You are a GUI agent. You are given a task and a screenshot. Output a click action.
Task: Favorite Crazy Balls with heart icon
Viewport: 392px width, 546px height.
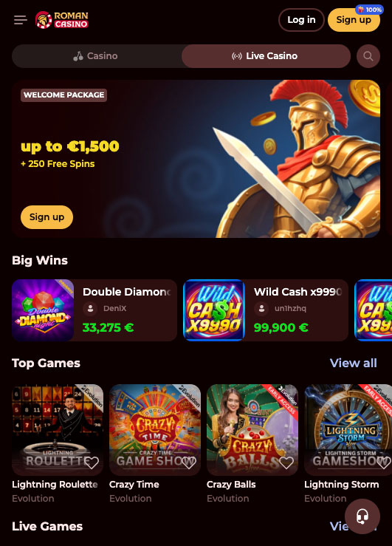[x=286, y=463]
